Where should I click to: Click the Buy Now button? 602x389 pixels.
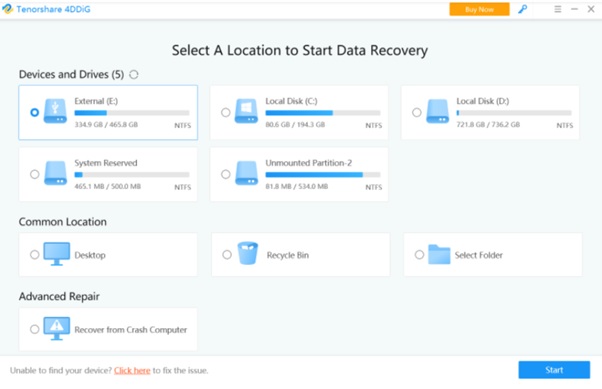click(x=480, y=9)
